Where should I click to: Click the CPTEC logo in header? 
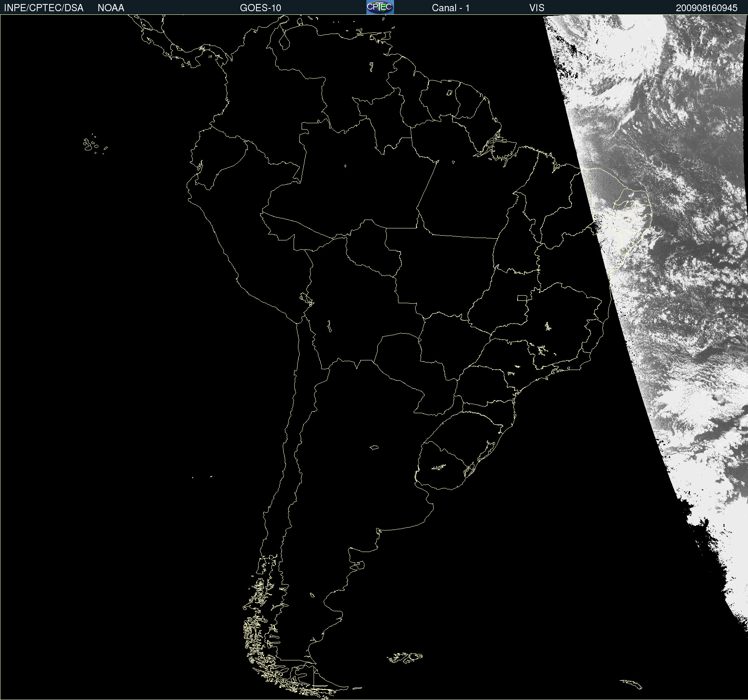(x=380, y=7)
